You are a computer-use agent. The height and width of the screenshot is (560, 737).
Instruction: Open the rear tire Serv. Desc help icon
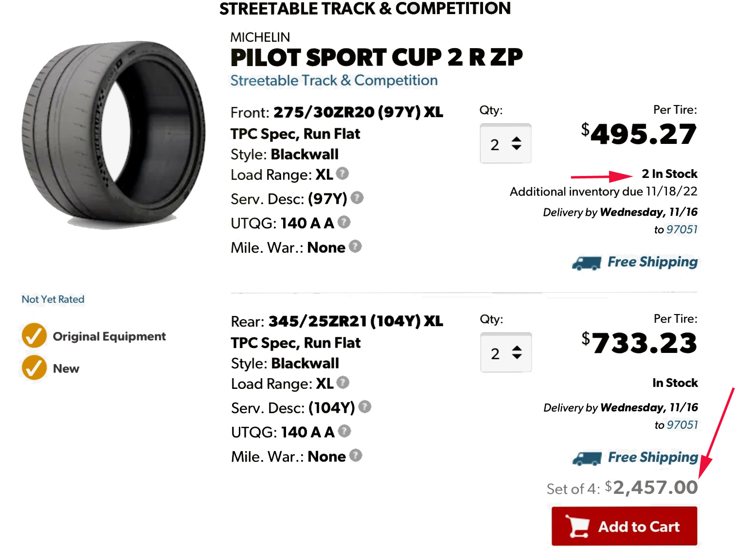point(365,407)
